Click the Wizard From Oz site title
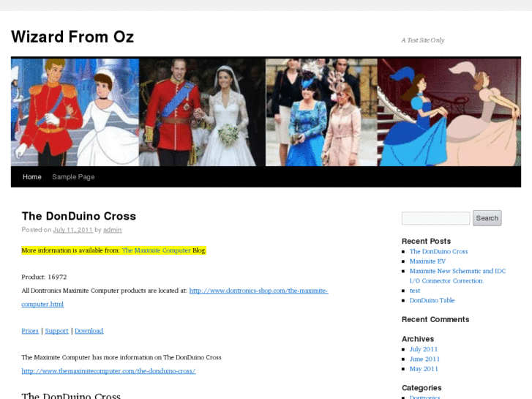Screen dimensions: 532x399 (x=72, y=37)
